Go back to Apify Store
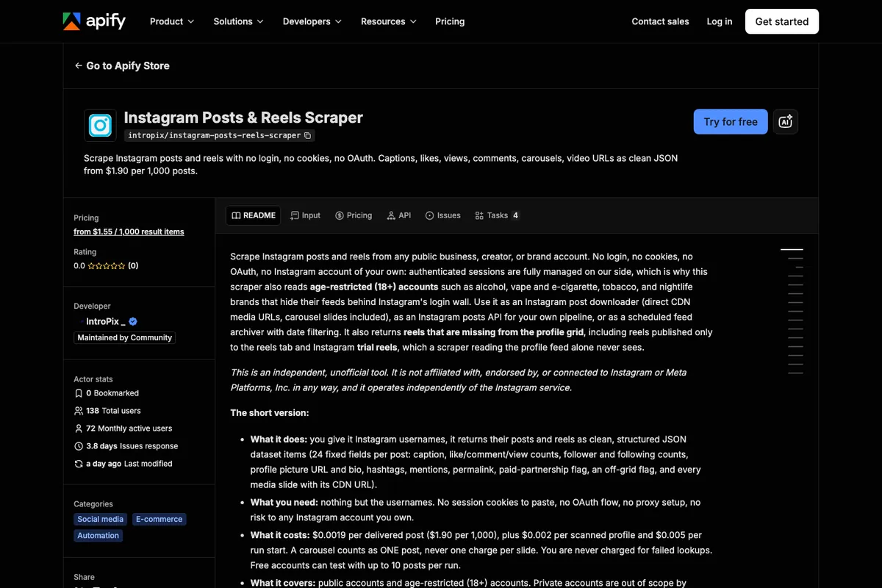The width and height of the screenshot is (882, 588). [x=122, y=65]
